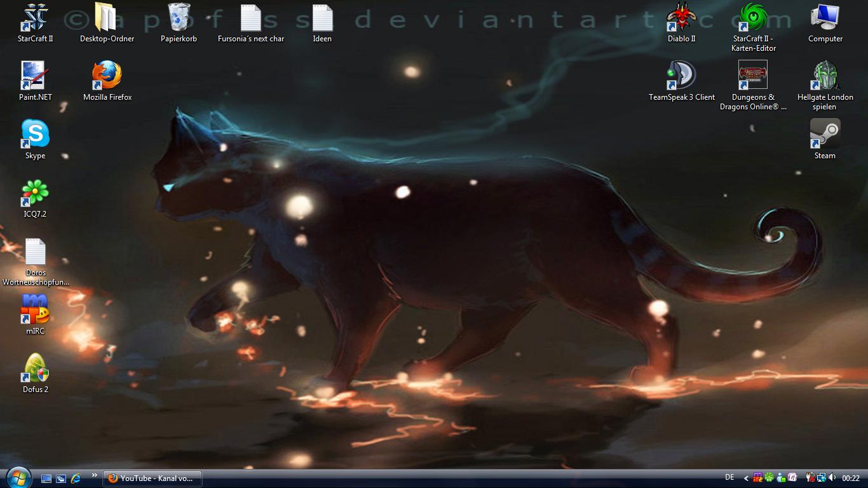Click Show Desktop in Quick Launch
The width and height of the screenshot is (868, 488).
click(46, 478)
